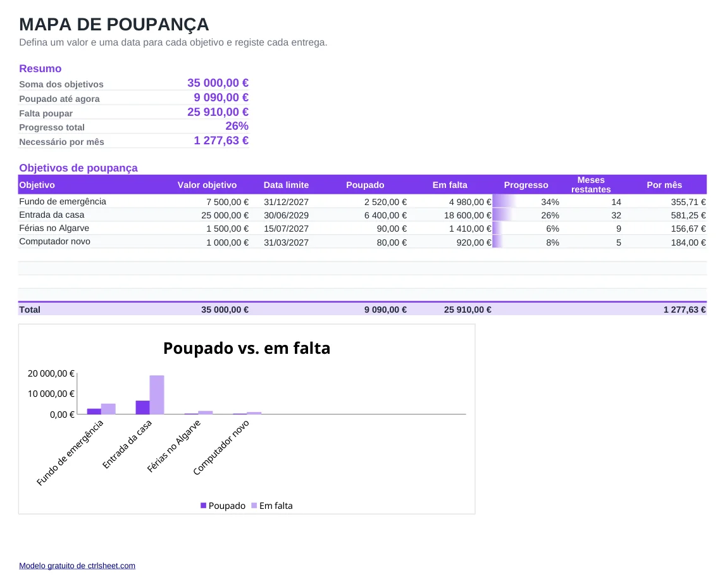
Task: Click the 'Necessário por mês' value 1 277,63 €
Action: 221,141
